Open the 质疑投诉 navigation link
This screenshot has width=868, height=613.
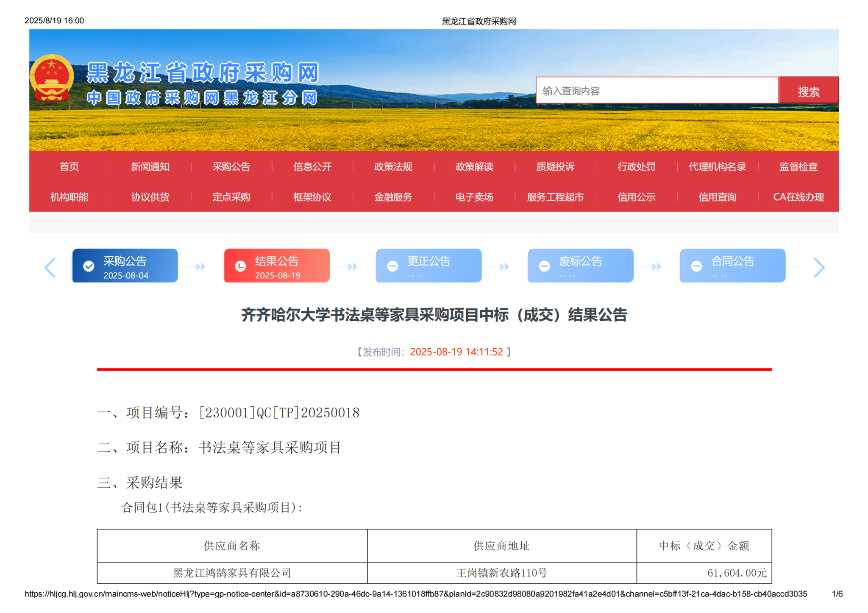click(555, 166)
